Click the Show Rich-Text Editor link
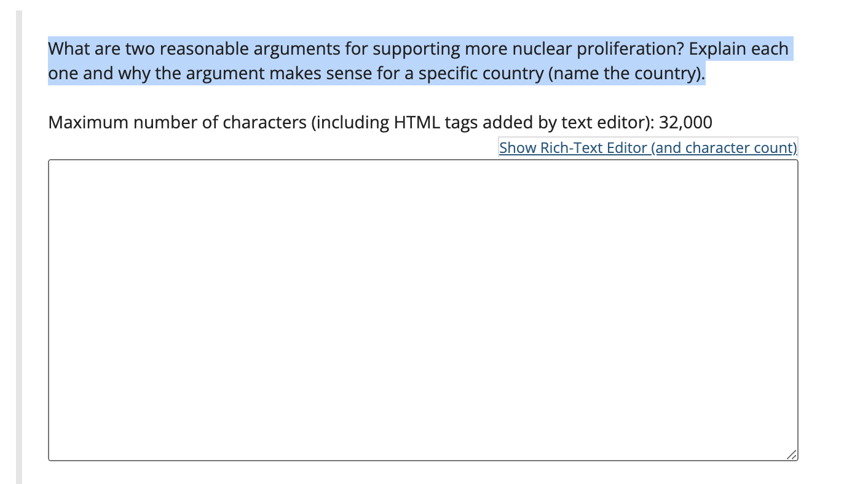 click(648, 147)
